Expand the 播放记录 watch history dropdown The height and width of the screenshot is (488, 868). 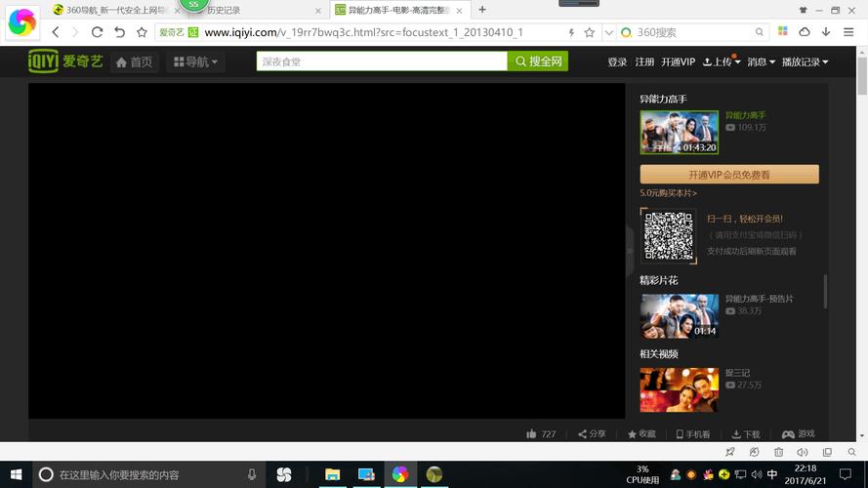[x=805, y=61]
